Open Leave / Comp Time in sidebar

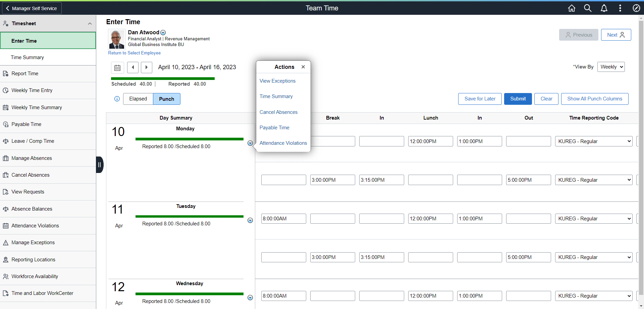click(x=48, y=141)
